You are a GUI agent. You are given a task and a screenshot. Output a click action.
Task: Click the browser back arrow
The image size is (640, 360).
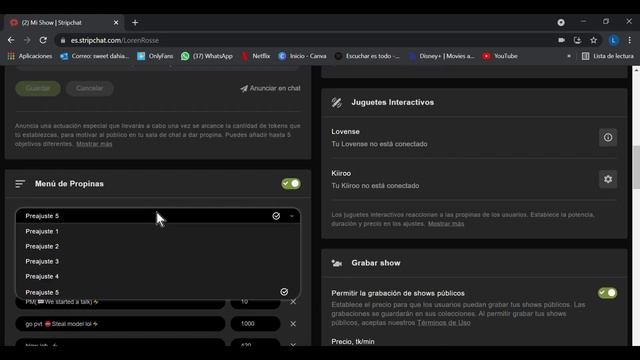pos(11,40)
